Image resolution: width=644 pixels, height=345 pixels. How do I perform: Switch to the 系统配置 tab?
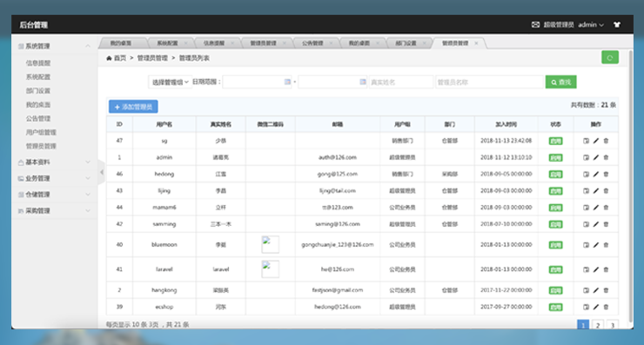(167, 43)
